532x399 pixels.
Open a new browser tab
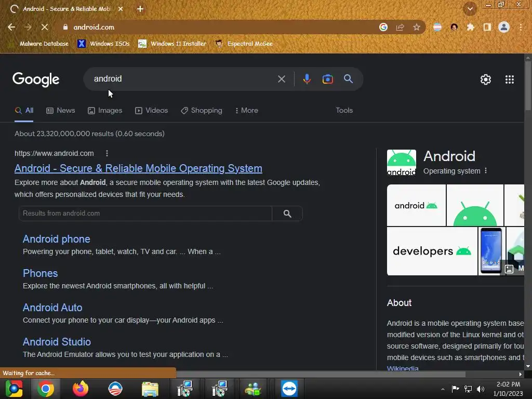[140, 9]
